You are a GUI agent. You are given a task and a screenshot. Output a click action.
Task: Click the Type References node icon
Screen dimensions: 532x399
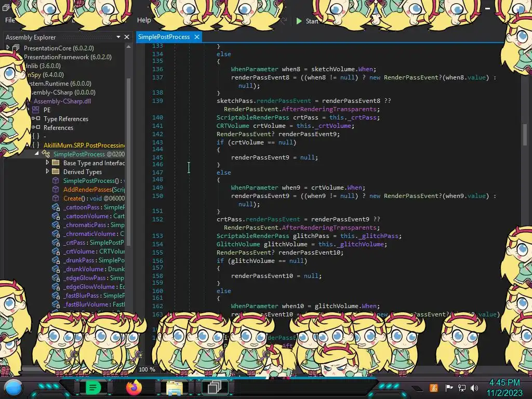(x=36, y=119)
